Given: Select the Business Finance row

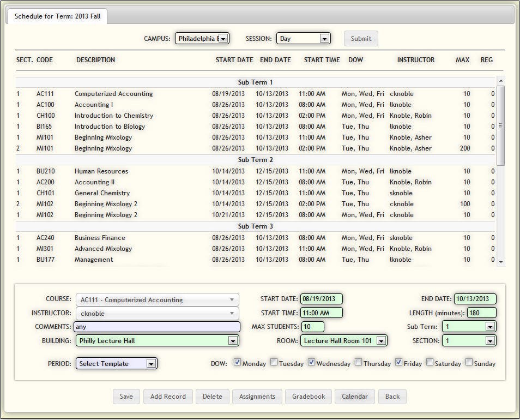Looking at the screenshot, I should [x=255, y=238].
